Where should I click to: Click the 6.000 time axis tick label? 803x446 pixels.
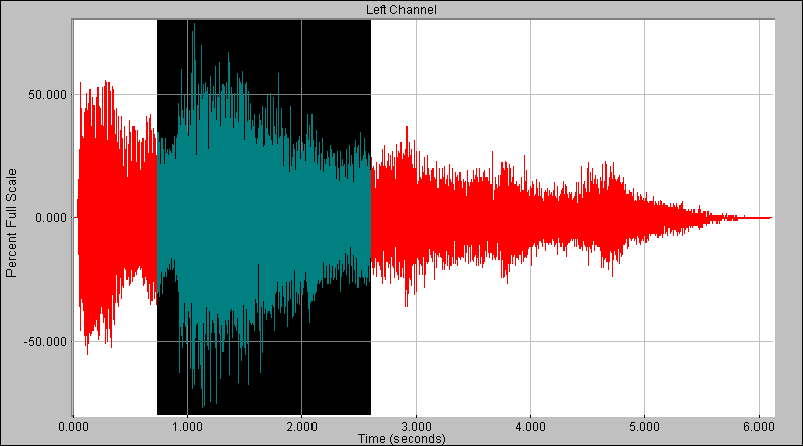759,427
